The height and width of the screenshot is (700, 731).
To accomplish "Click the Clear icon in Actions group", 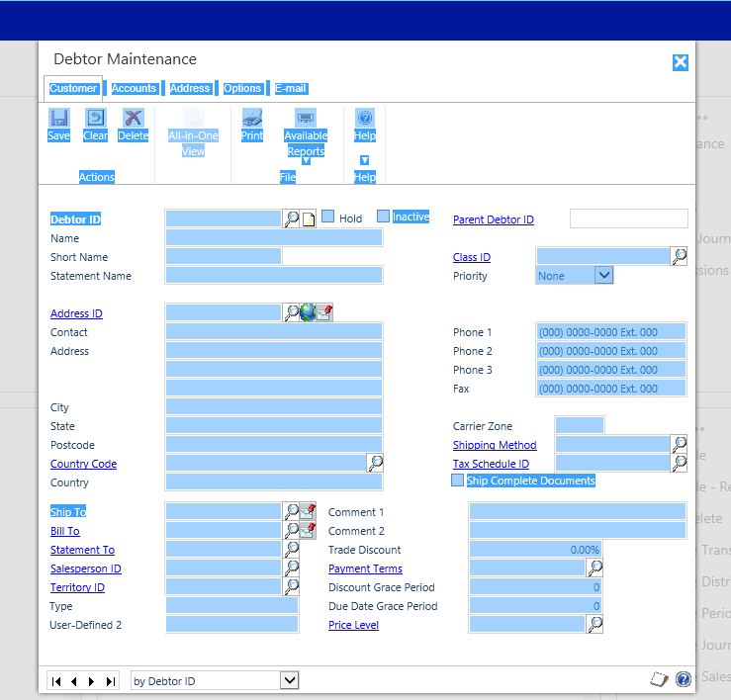I will (x=95, y=119).
